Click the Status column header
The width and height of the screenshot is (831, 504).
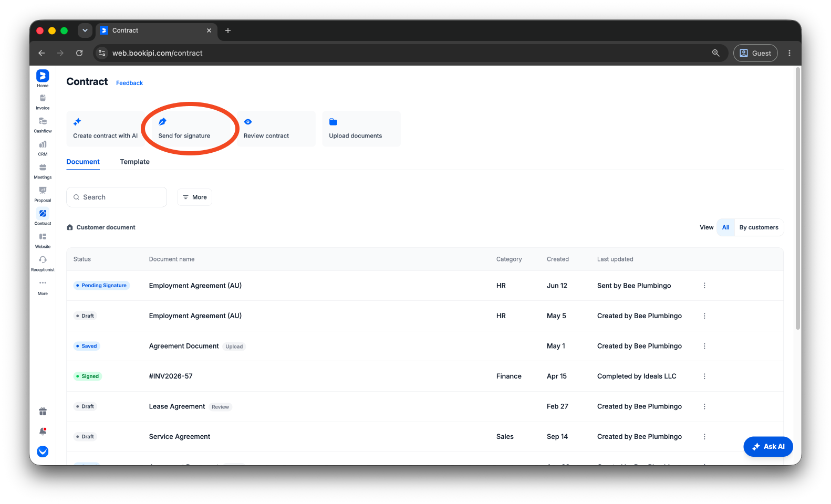coord(82,259)
